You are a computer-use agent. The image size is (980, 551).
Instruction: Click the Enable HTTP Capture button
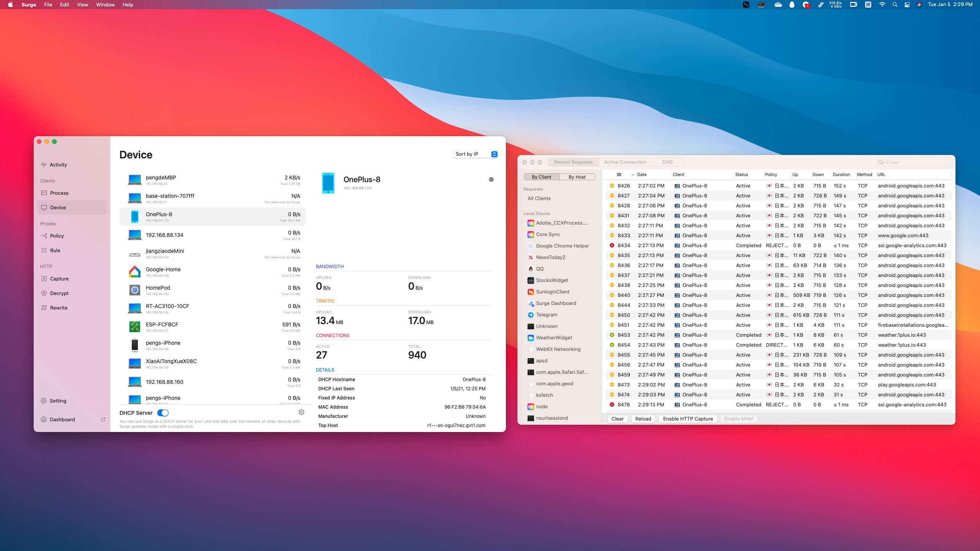[688, 419]
